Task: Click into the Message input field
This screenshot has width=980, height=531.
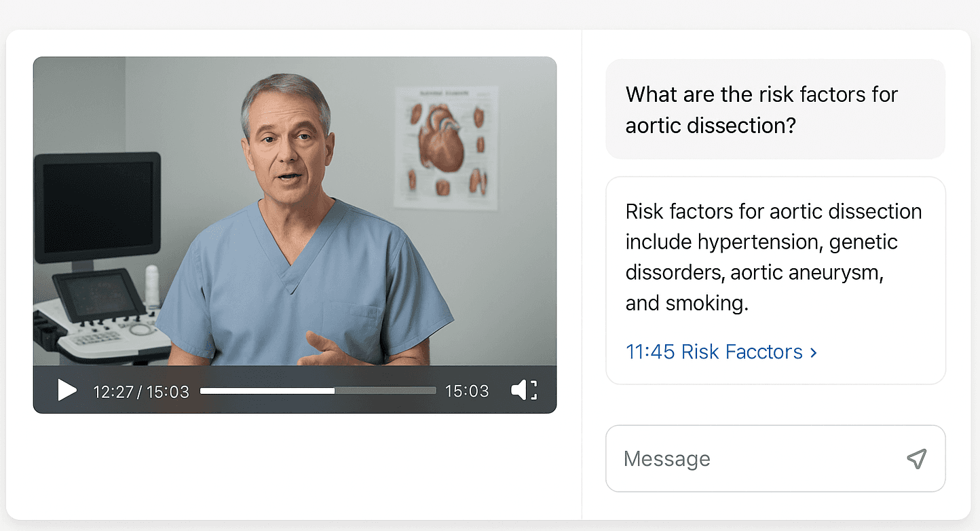Action: [x=775, y=458]
